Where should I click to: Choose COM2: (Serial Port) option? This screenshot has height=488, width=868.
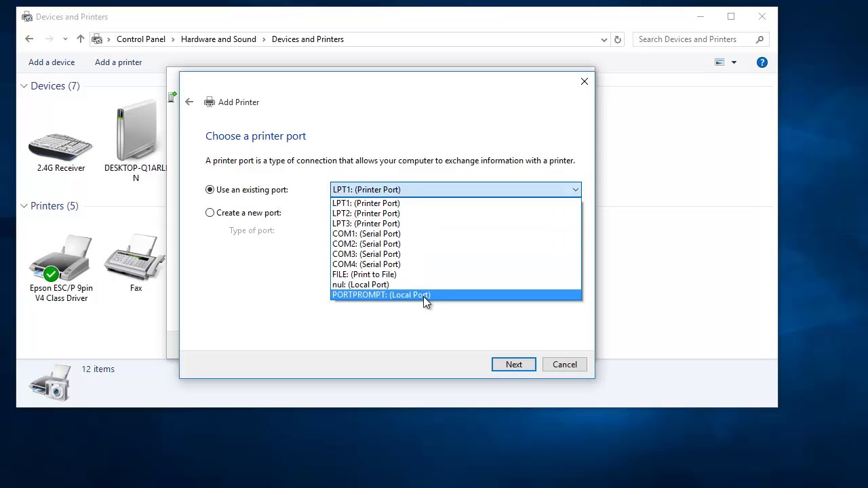(456, 244)
